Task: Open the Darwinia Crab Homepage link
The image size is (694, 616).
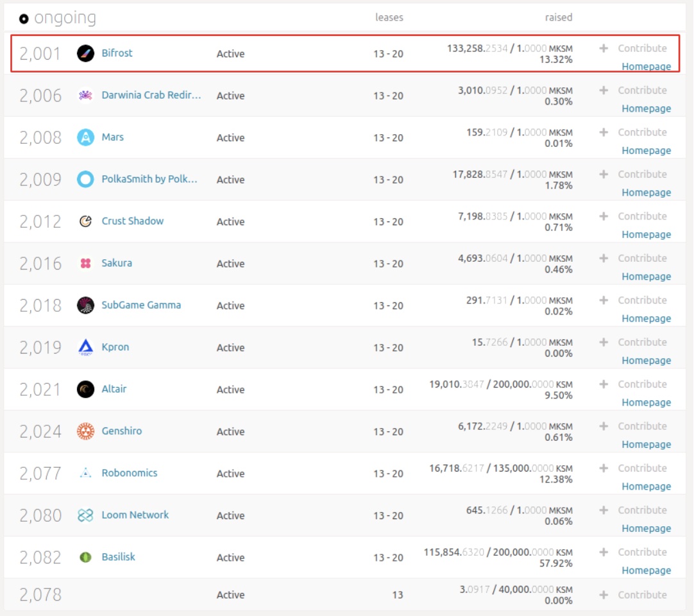Action: [646, 108]
